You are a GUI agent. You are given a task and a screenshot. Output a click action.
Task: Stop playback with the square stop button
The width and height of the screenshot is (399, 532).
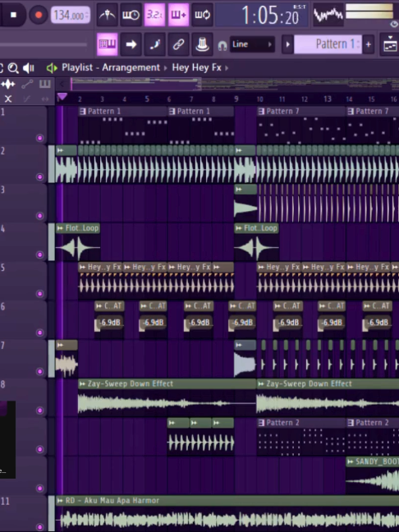click(14, 15)
